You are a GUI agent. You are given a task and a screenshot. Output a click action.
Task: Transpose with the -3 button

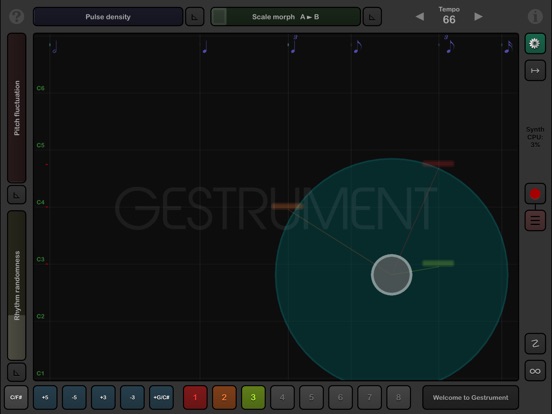132,397
